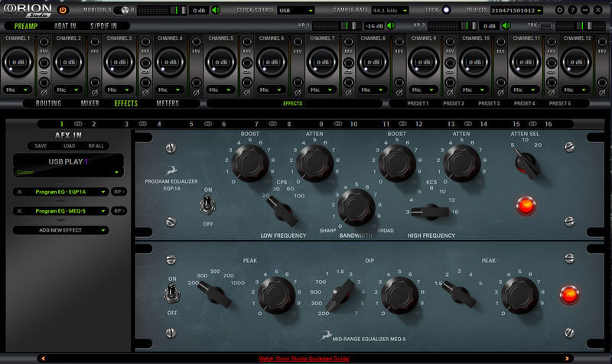Toggle the TBK talkback button
This screenshot has width=612, height=364.
[545, 26]
